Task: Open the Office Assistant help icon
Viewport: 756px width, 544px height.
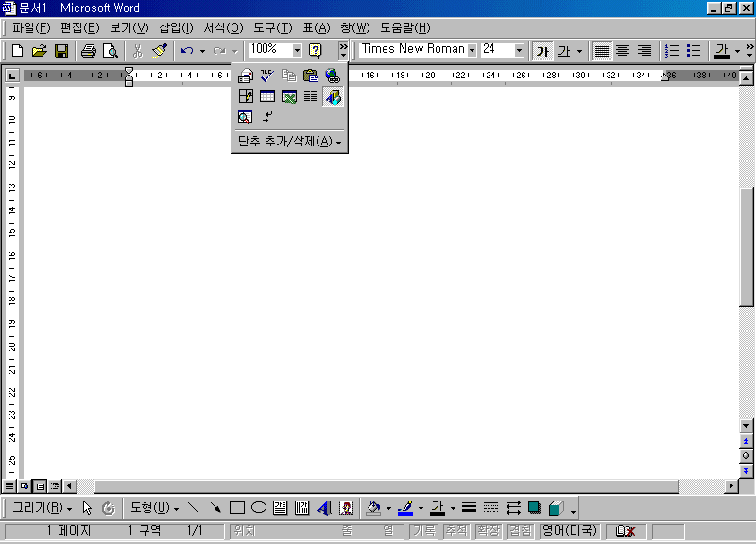Action: point(316,51)
